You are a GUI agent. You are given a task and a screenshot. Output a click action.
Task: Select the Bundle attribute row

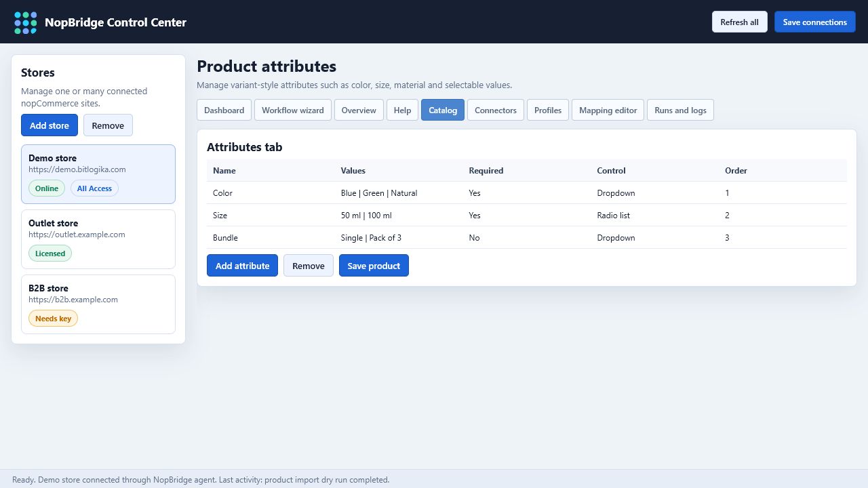pos(527,238)
